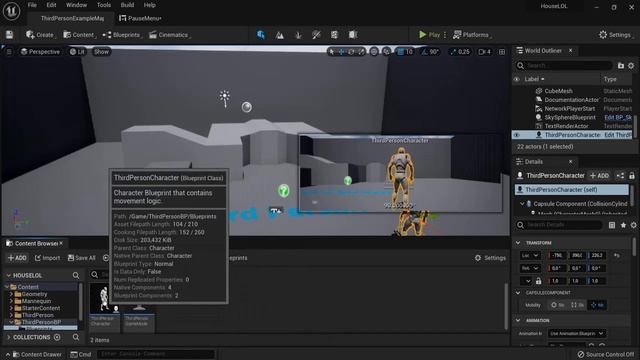640x360 pixels.
Task: Select the Scale gizmo tool
Action: click(361, 52)
